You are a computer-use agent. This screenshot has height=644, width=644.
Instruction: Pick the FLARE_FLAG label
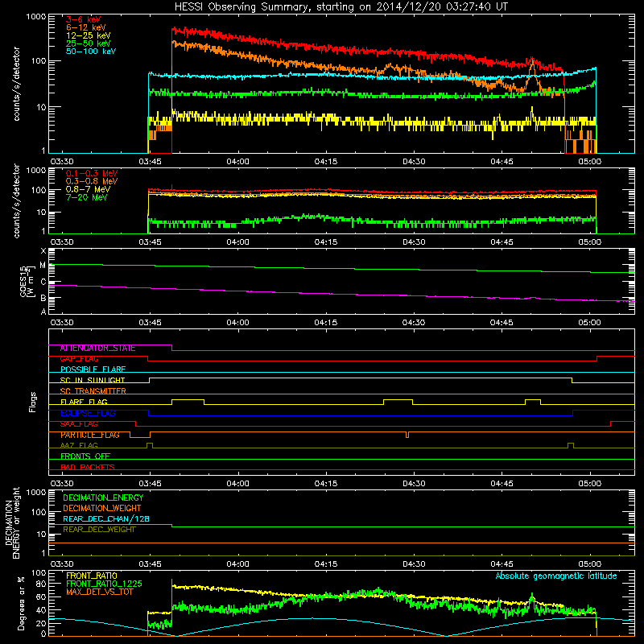coord(84,402)
